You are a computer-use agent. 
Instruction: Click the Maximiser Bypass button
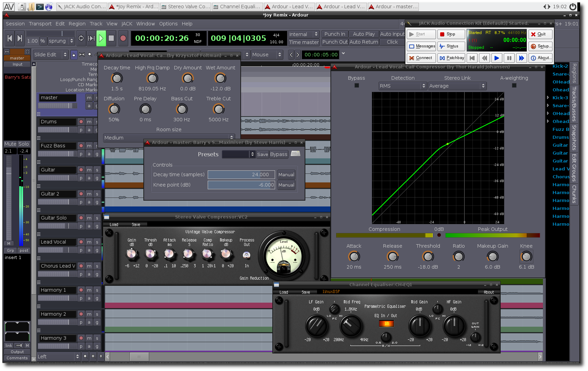(x=279, y=154)
